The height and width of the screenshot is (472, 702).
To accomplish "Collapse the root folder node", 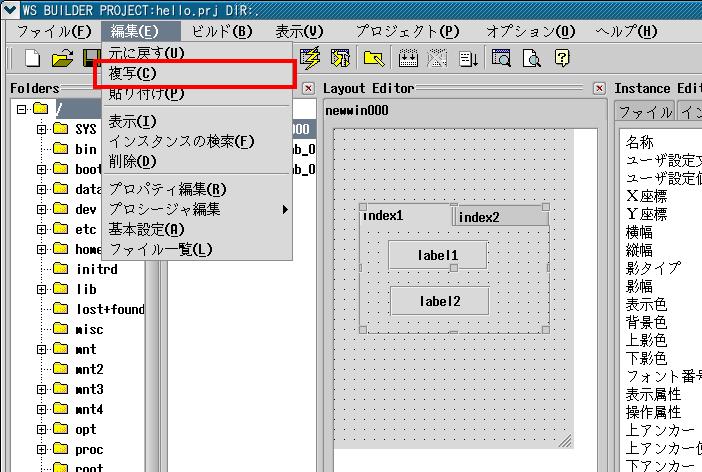I will pos(23,108).
